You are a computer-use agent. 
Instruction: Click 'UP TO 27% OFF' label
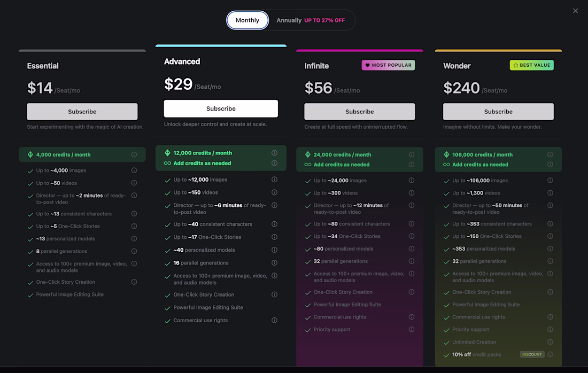tap(324, 20)
